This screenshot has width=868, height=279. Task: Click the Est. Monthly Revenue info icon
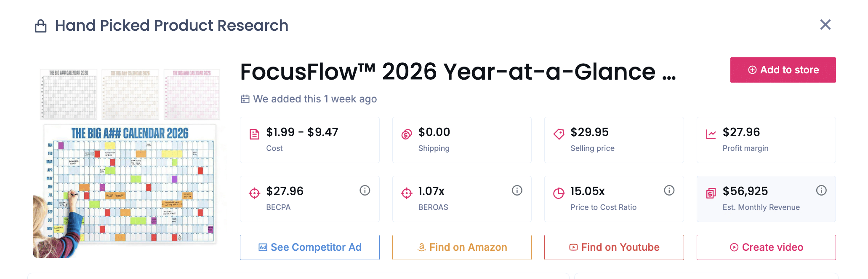coord(821,190)
